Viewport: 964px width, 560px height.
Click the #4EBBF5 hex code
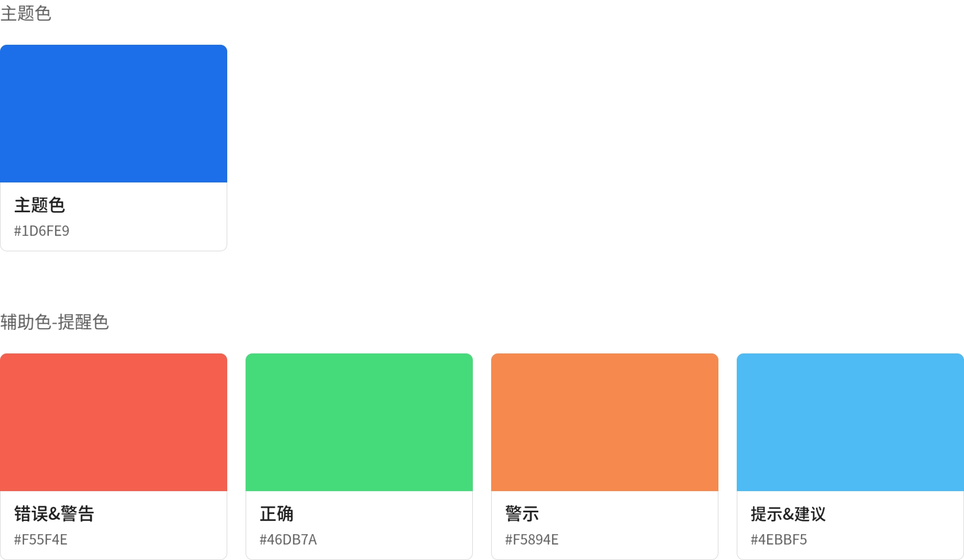tap(779, 539)
